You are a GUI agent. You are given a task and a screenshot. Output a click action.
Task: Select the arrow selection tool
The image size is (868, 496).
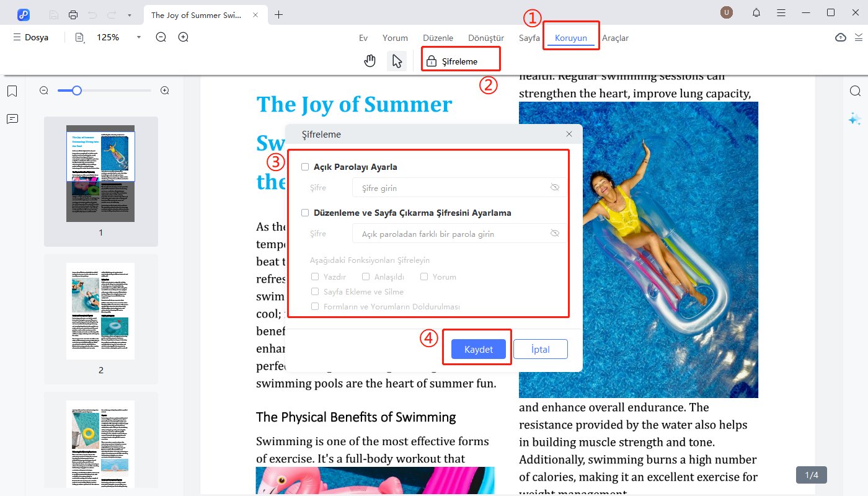[397, 60]
